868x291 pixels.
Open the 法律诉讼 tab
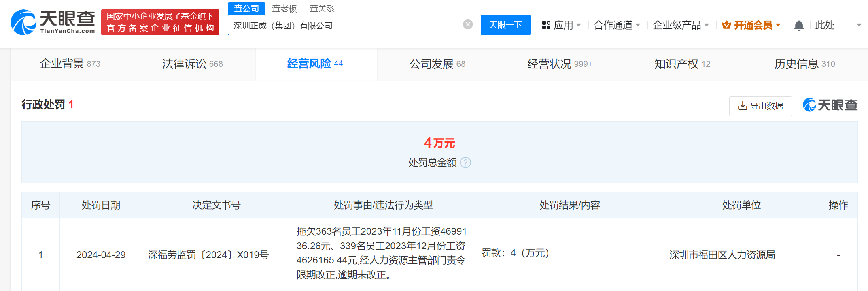pos(193,64)
